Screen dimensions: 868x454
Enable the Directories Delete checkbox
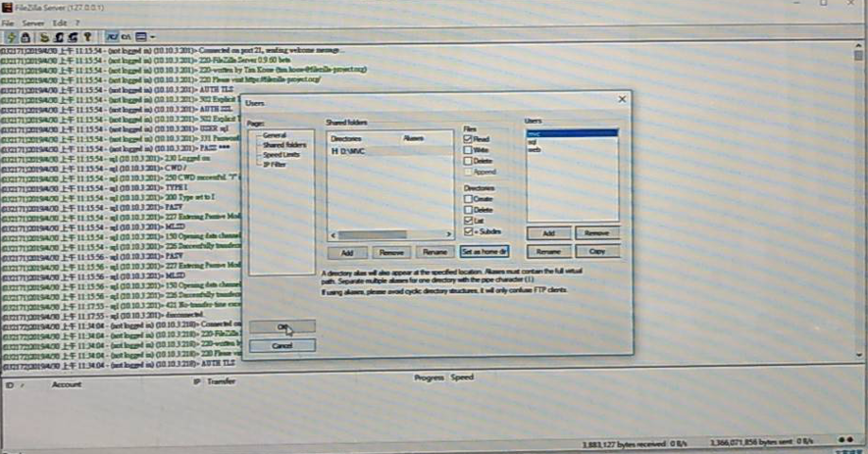pos(468,210)
